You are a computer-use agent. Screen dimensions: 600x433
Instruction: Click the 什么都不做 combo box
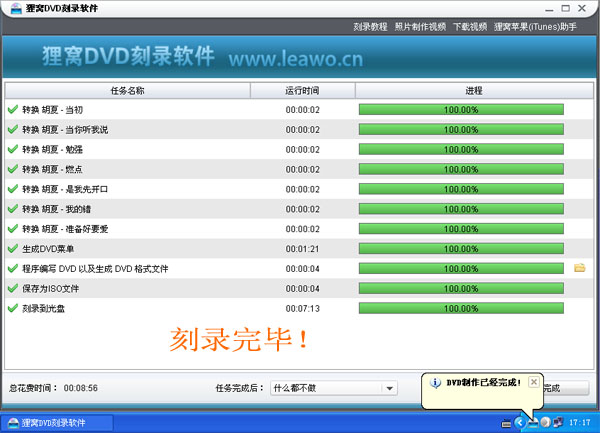click(x=334, y=388)
